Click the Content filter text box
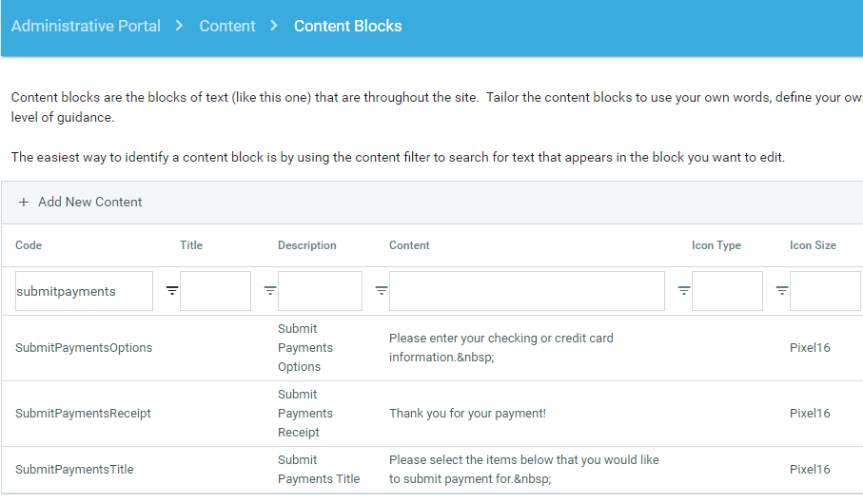The image size is (863, 504). click(x=526, y=291)
